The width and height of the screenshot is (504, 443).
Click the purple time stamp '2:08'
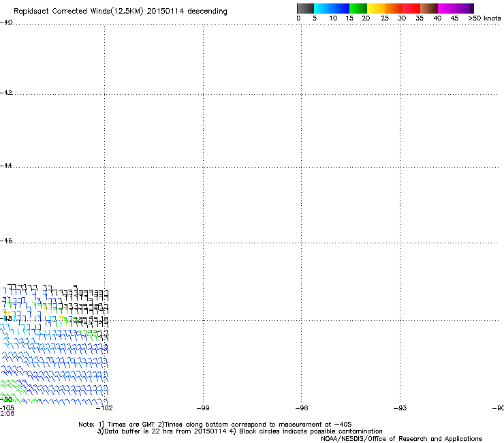coord(7,414)
